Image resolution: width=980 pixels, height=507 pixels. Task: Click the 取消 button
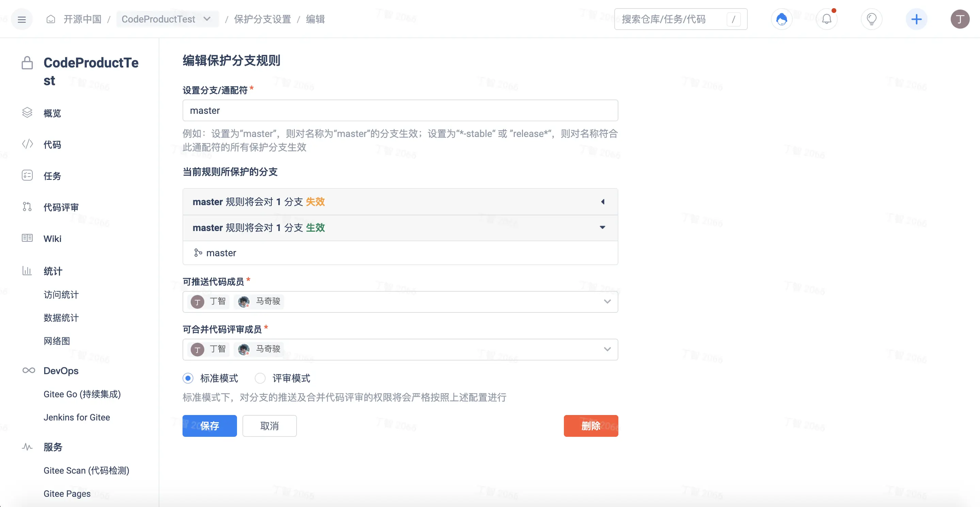269,426
